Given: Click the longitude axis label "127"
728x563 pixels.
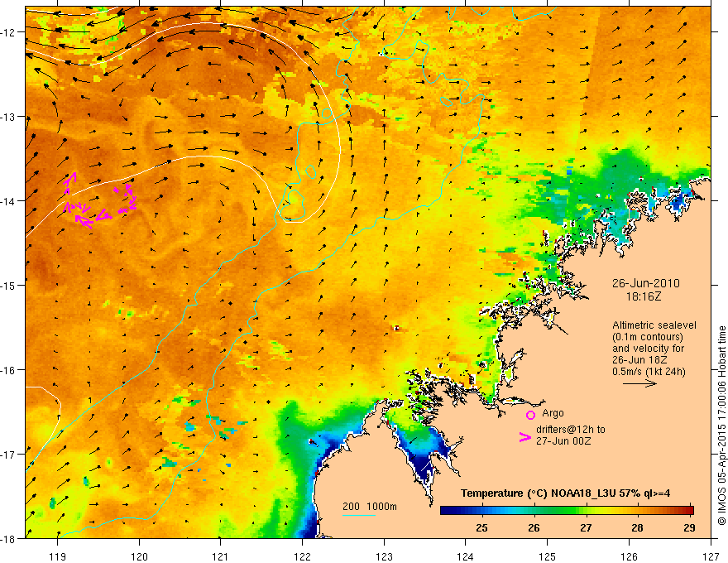Looking at the screenshot, I should pos(711,556).
